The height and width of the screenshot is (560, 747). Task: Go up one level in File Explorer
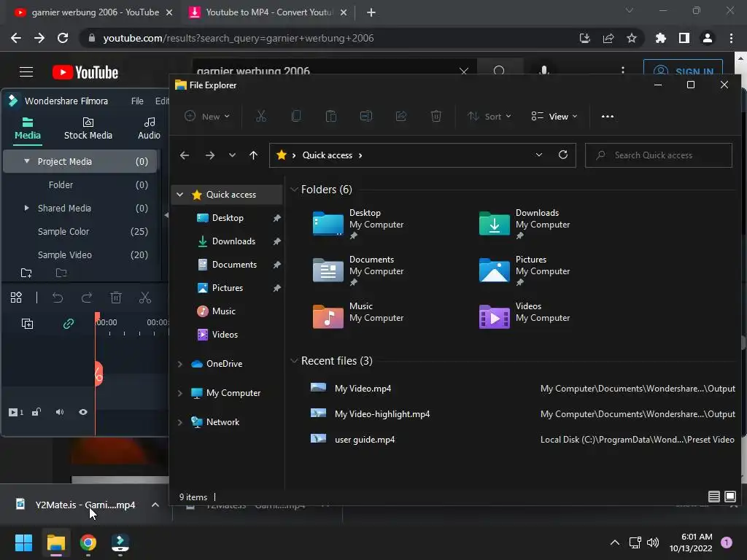253,155
